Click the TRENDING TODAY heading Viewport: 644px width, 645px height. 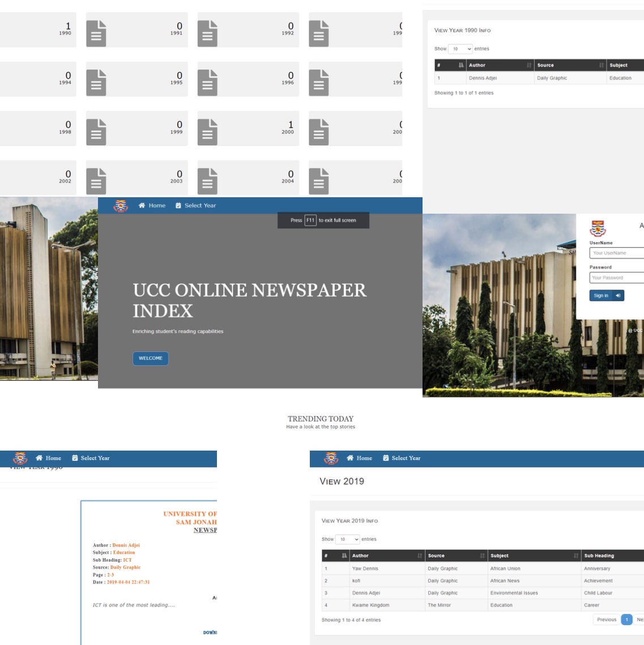321,419
